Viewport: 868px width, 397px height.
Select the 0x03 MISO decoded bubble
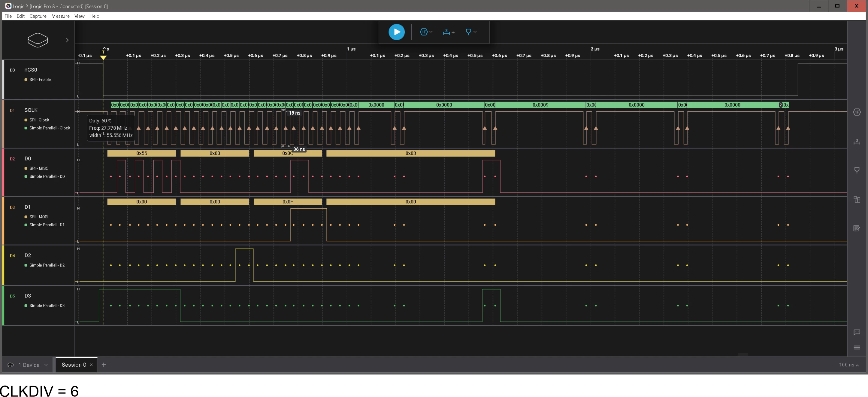[411, 154]
